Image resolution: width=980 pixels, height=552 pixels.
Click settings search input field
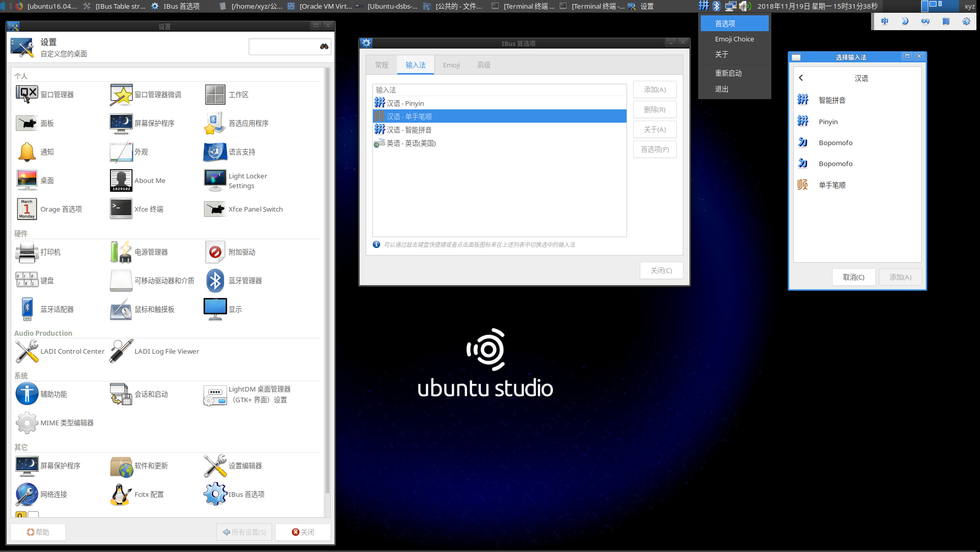click(289, 47)
